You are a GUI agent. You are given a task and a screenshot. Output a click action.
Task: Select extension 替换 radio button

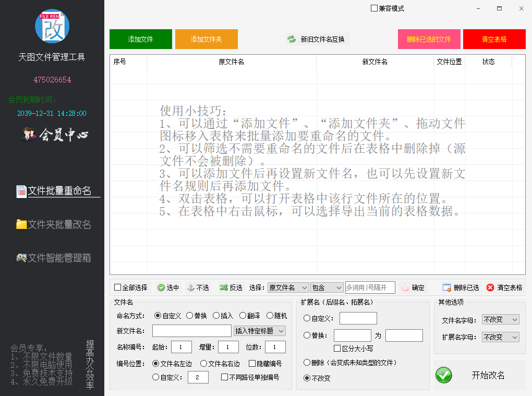(307, 335)
